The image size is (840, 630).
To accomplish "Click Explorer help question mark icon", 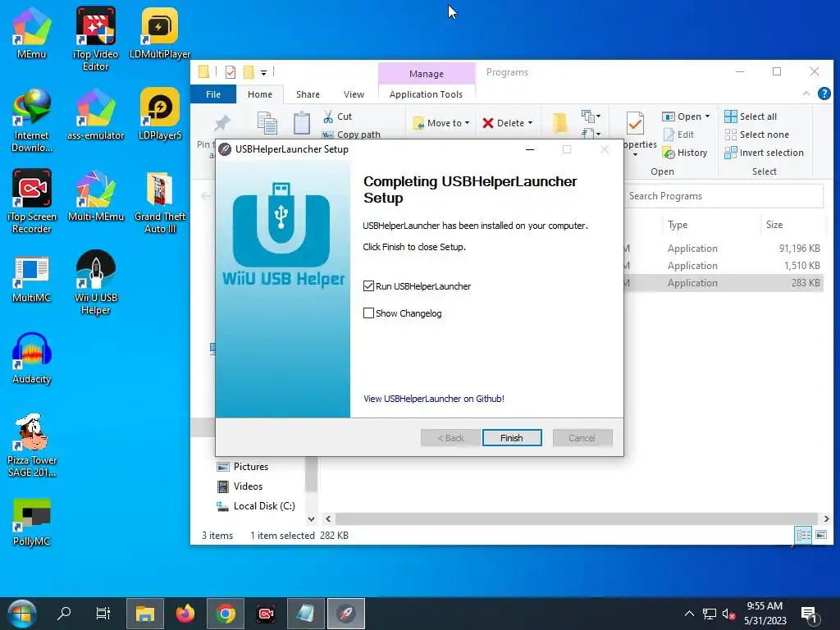I will 824,94.
